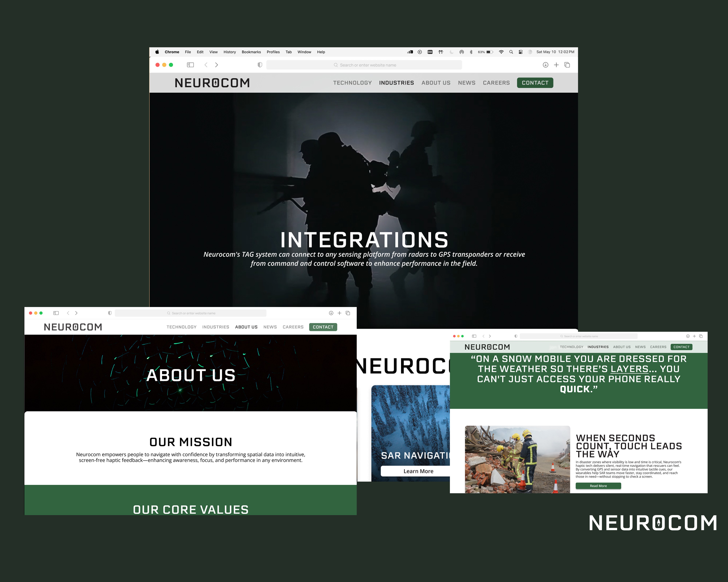Click the Wi-Fi status icon in menu bar
Image resolution: width=728 pixels, height=582 pixels.
click(501, 52)
